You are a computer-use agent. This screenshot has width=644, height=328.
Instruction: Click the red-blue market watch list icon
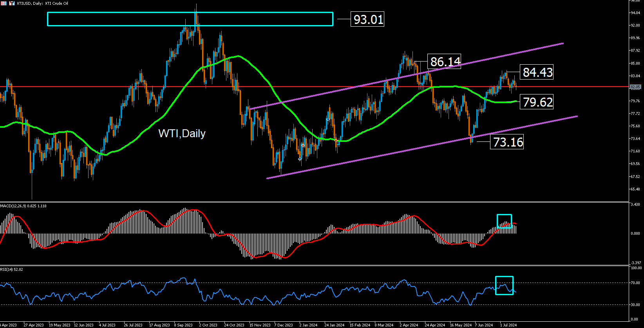(x=4, y=3)
